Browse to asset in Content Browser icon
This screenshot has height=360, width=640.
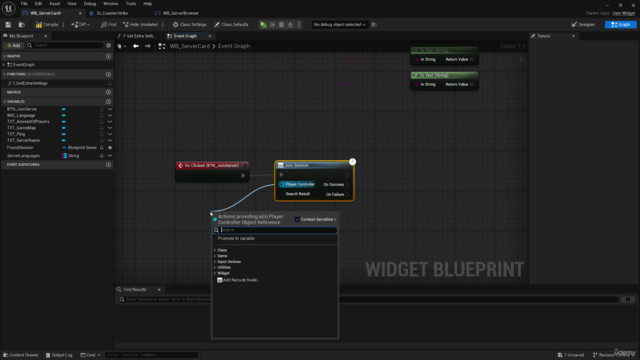[x=22, y=24]
